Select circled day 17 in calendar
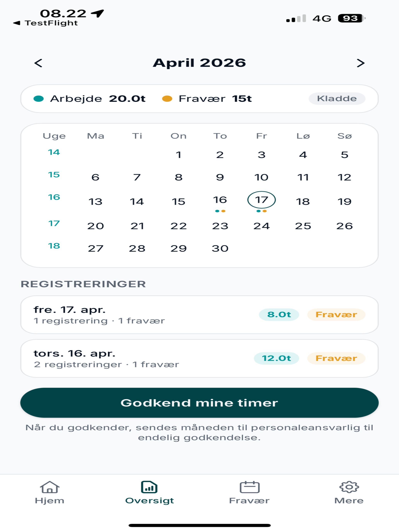Screen dimensions: 399x532 point(261,200)
